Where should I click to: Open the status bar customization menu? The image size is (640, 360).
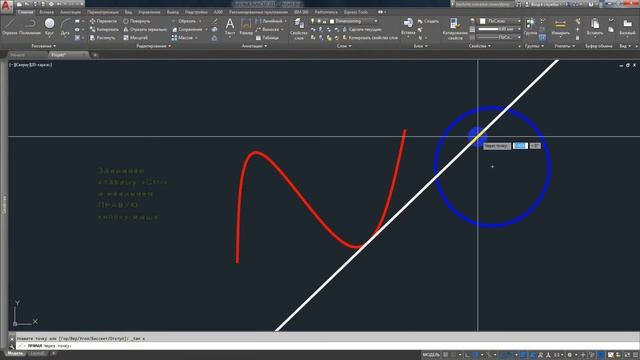pos(635,355)
